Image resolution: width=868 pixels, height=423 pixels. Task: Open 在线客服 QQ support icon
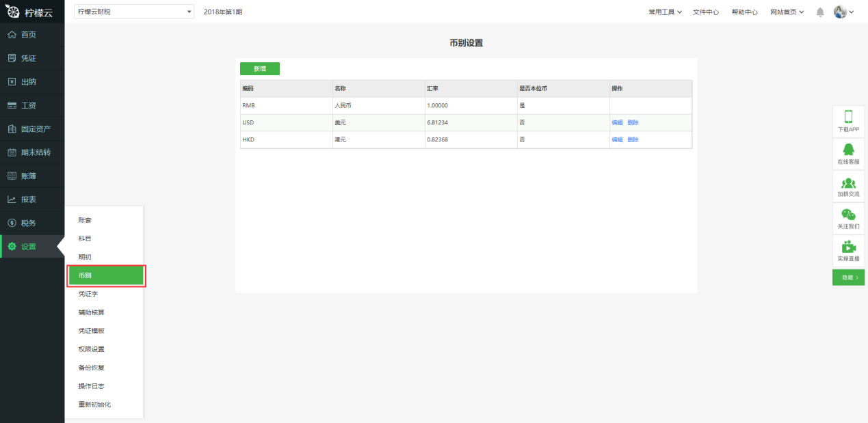coord(848,150)
